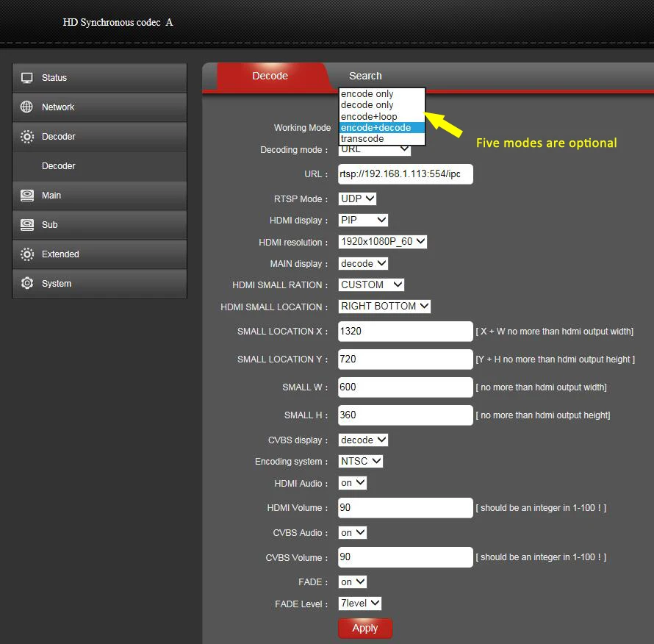This screenshot has width=654, height=644.
Task: Click the Apply button
Action: point(365,628)
